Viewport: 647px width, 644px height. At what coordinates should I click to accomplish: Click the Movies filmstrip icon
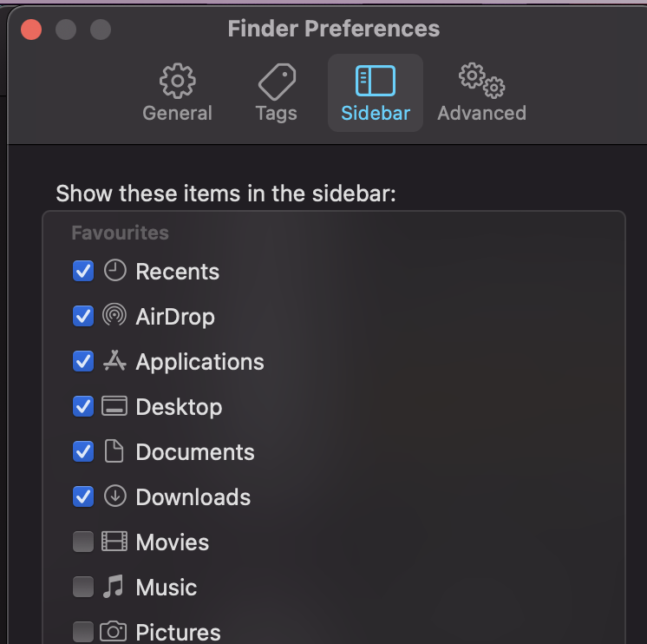(114, 542)
